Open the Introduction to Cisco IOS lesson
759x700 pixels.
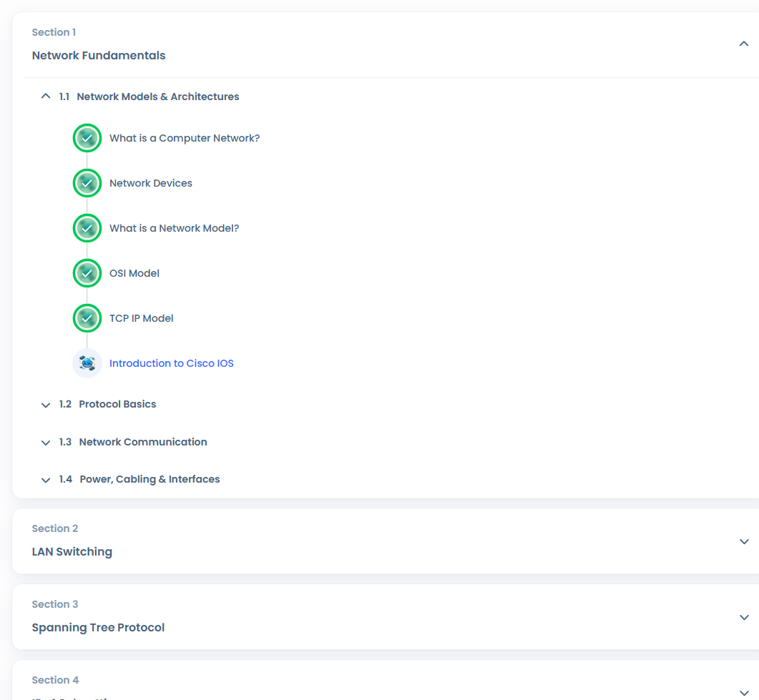(x=172, y=363)
